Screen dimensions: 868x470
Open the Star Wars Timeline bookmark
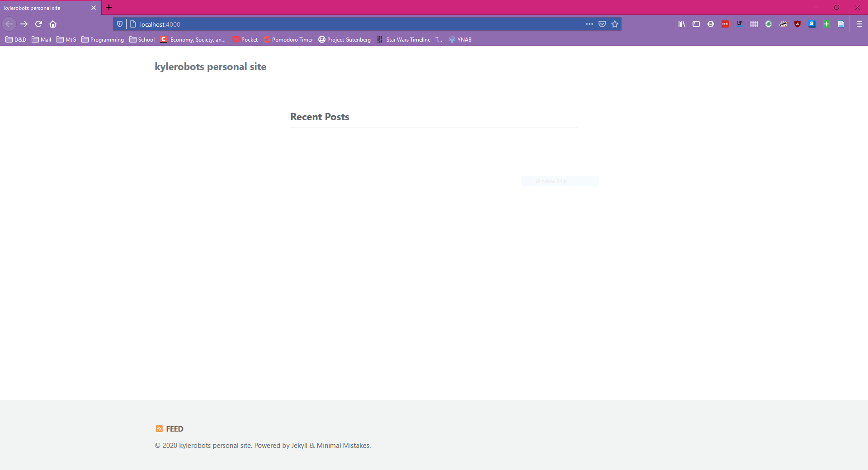[410, 40]
